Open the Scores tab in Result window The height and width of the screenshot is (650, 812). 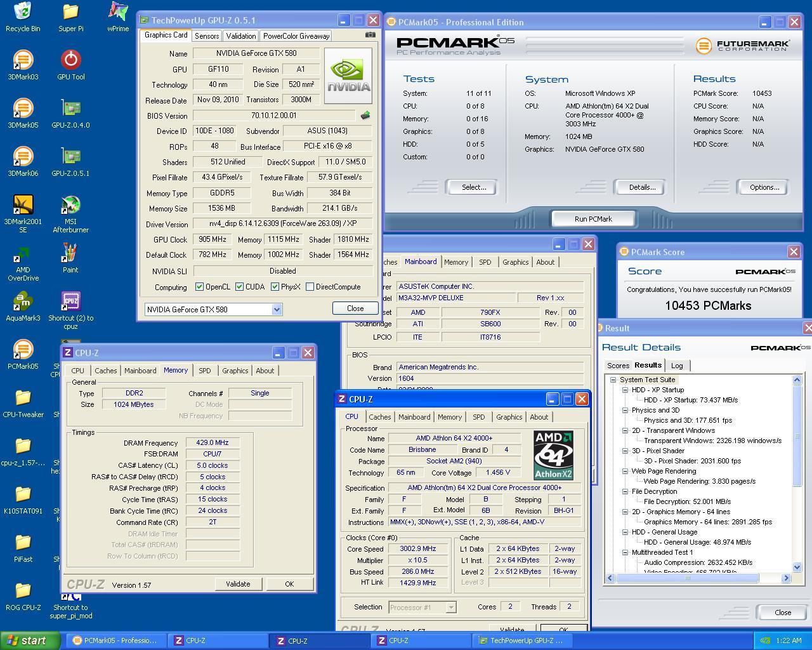(618, 366)
